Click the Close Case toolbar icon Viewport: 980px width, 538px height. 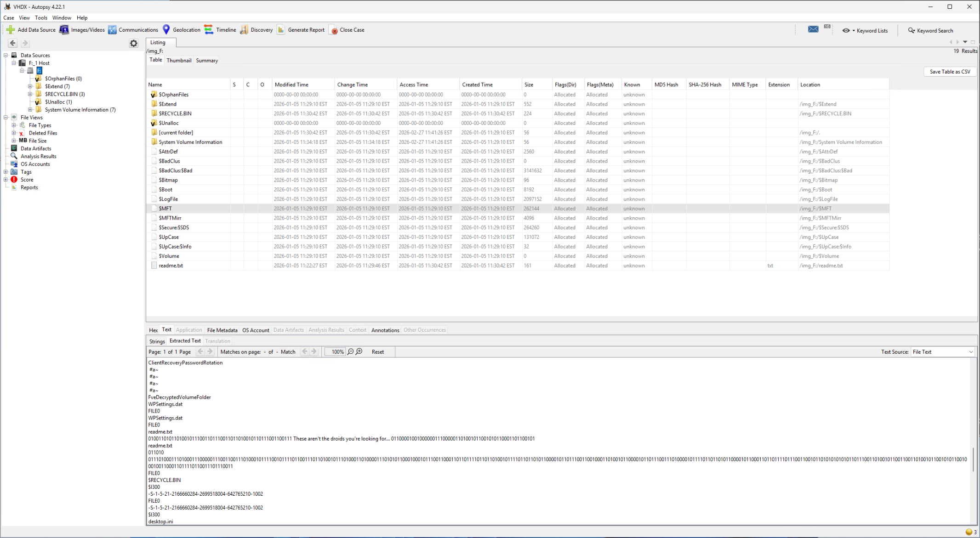coord(334,30)
